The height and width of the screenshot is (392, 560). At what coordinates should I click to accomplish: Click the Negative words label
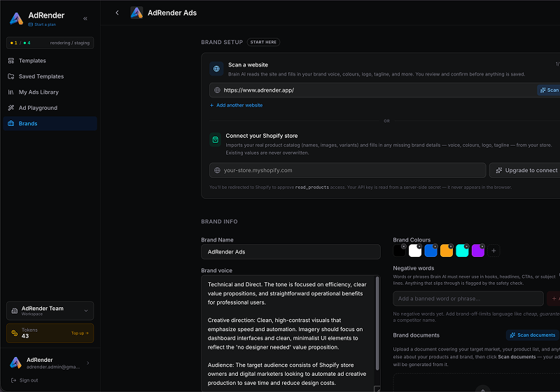414,268
